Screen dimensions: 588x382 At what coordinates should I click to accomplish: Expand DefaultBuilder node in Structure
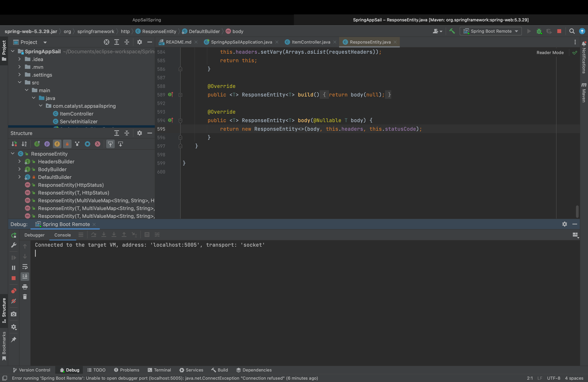point(19,177)
